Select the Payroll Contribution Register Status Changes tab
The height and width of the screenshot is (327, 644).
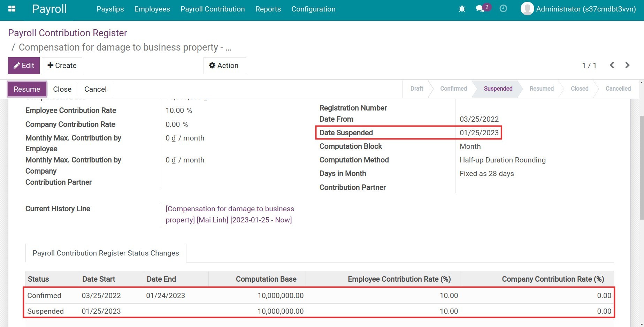point(105,253)
